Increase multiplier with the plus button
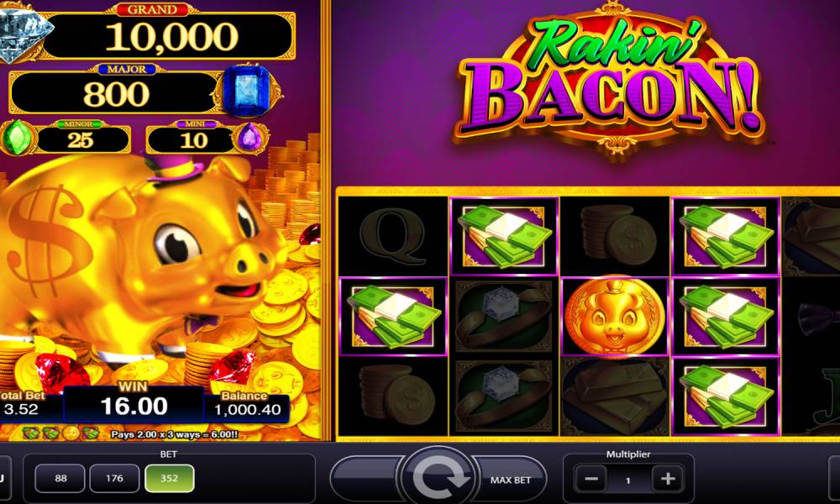Screen dimensions: 840x504 point(668,478)
